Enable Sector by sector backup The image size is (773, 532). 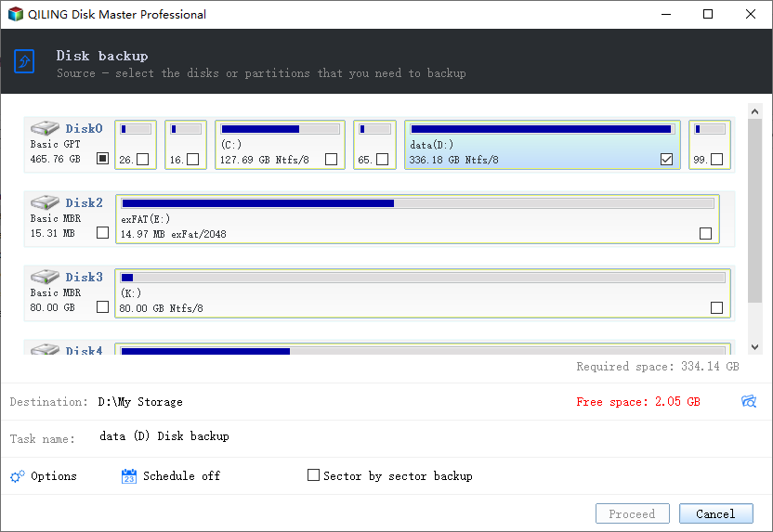313,474
